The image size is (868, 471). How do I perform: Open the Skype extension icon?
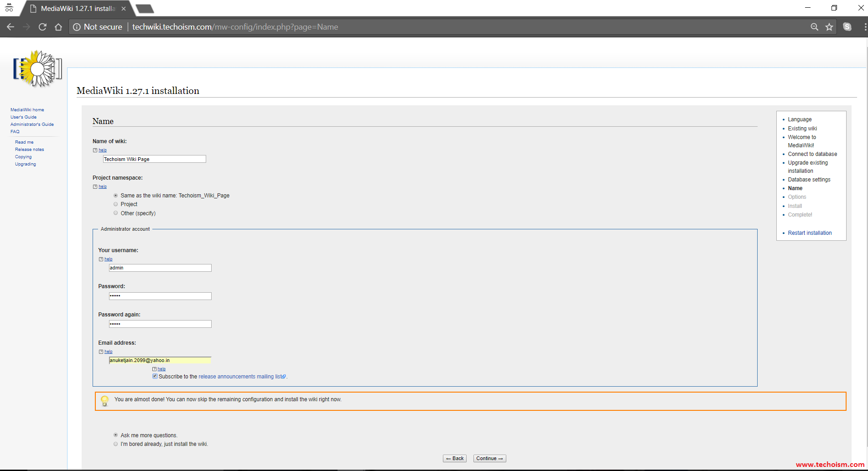847,27
